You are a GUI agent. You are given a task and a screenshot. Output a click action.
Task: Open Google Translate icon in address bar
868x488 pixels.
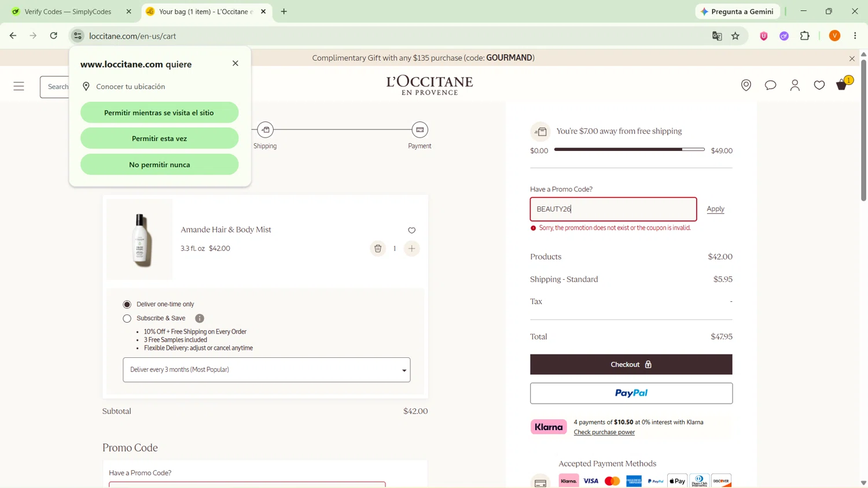(717, 36)
